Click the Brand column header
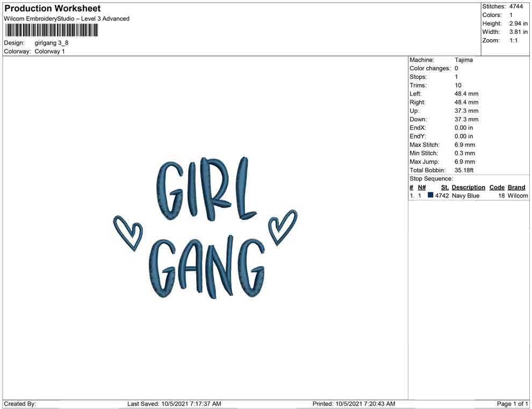Screen dimensions: 532x409 516,187
